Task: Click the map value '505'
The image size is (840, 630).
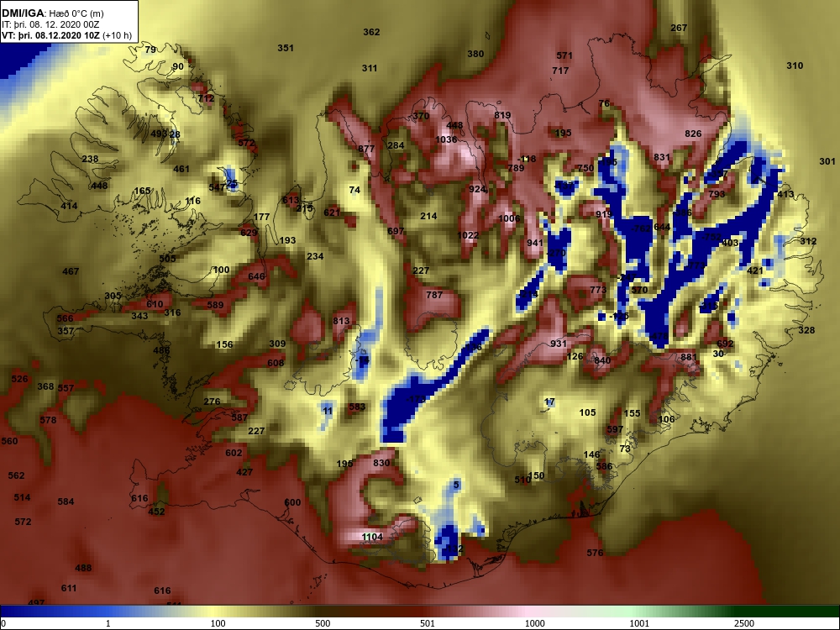Action: (167, 259)
